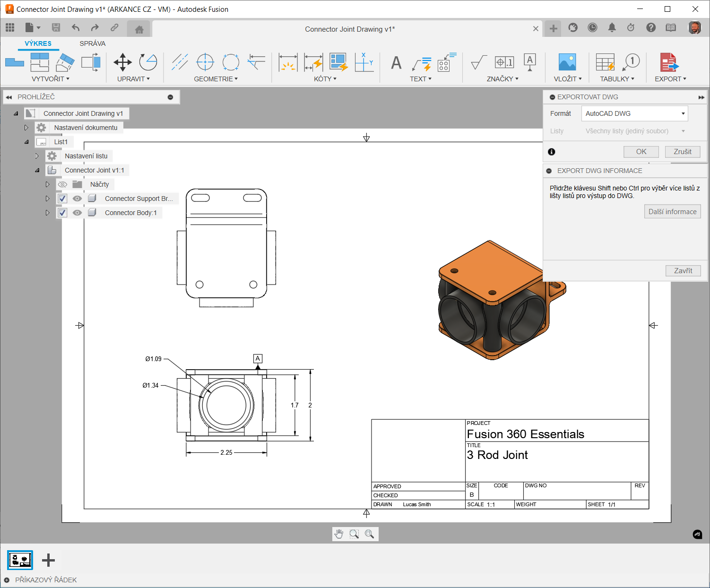710x588 pixels.
Task: Select the List1 sheet thumbnail
Action: 20,560
